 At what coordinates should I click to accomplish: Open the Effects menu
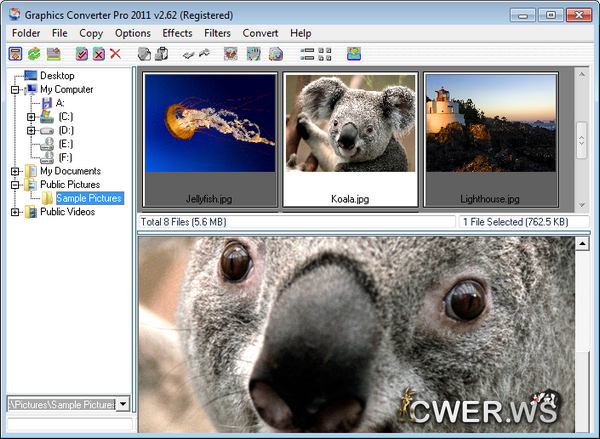[x=177, y=33]
